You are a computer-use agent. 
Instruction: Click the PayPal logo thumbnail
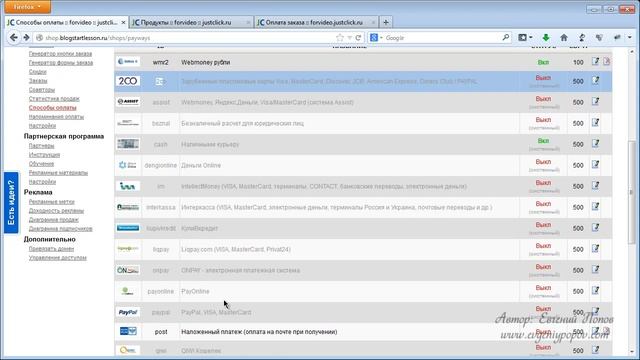(128, 312)
